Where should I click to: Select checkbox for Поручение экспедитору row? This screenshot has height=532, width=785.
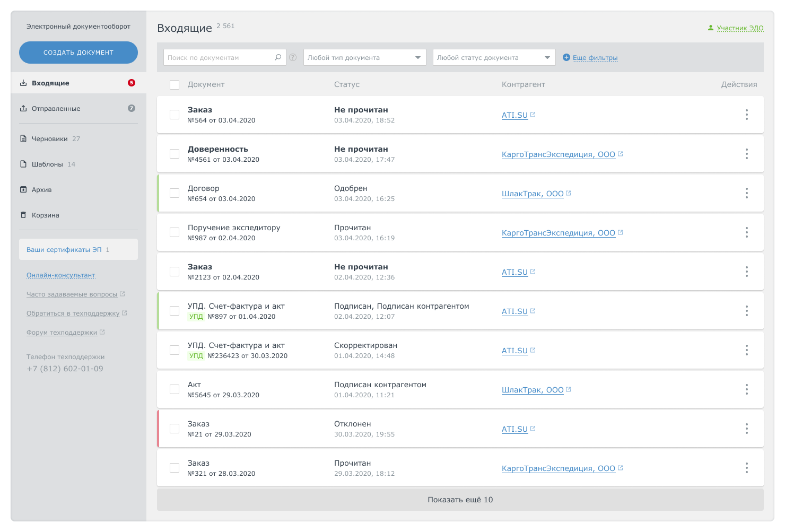coord(175,232)
